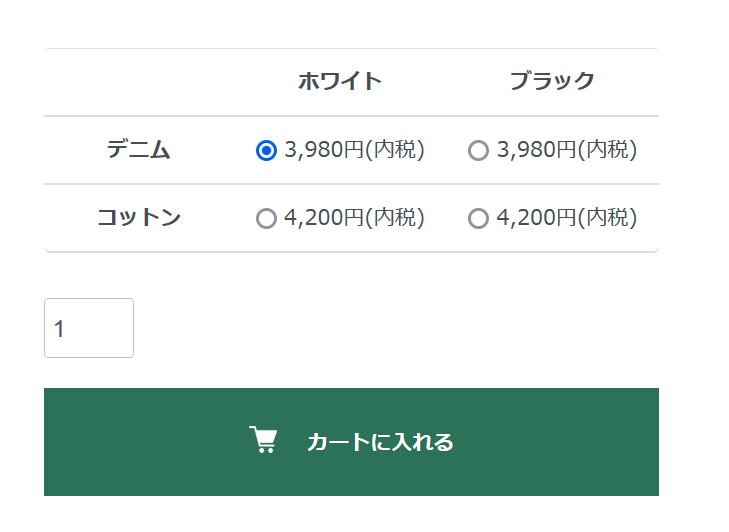This screenshot has height=532, width=729.
Task: Click the empty top-left table header cell
Action: (139, 82)
